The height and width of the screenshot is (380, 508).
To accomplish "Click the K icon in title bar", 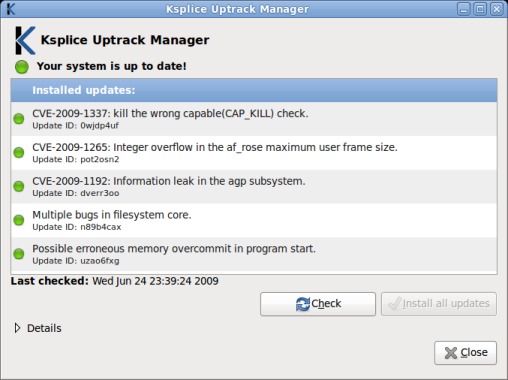I will coord(10,9).
